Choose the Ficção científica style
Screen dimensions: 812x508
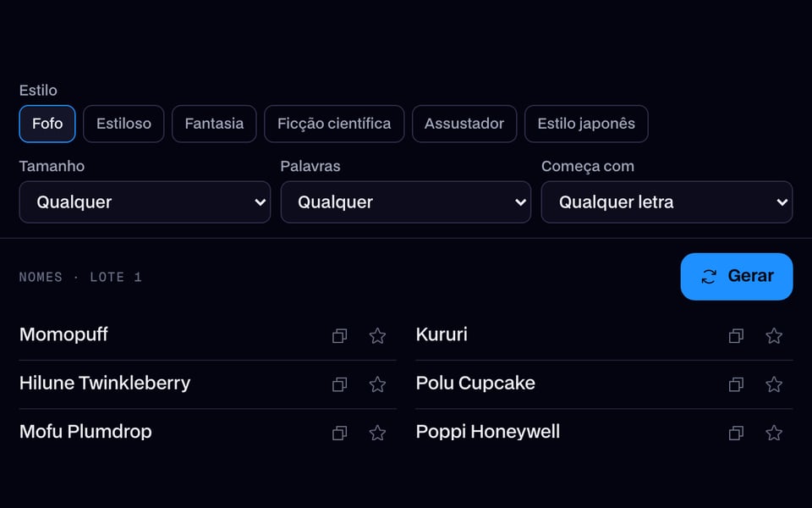(334, 124)
